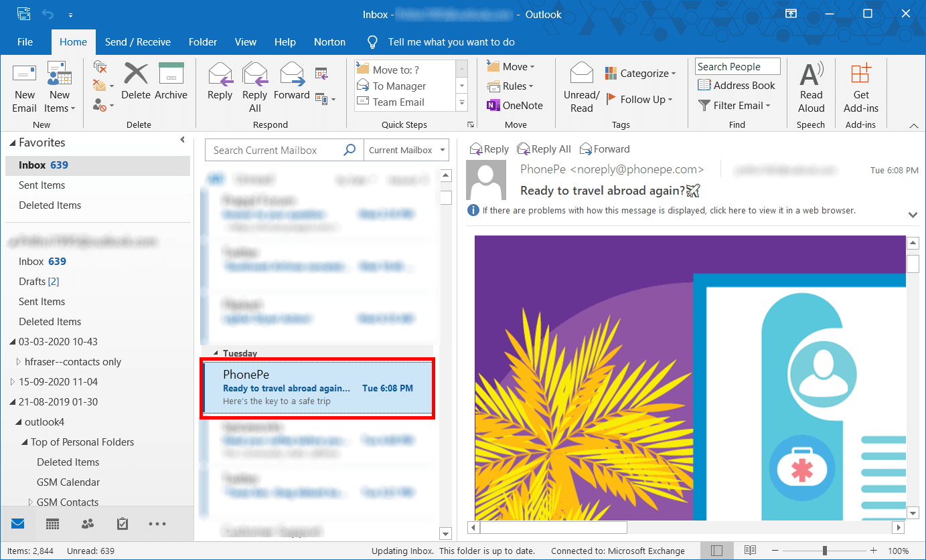The image size is (926, 560).
Task: Switch to Reading view in status bar
Action: coord(750,551)
